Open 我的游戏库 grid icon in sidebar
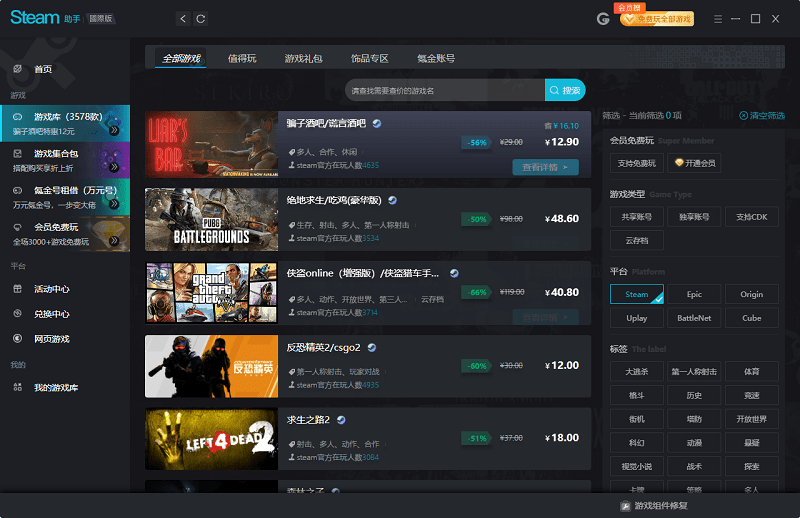The width and height of the screenshot is (800, 518). tap(17, 387)
